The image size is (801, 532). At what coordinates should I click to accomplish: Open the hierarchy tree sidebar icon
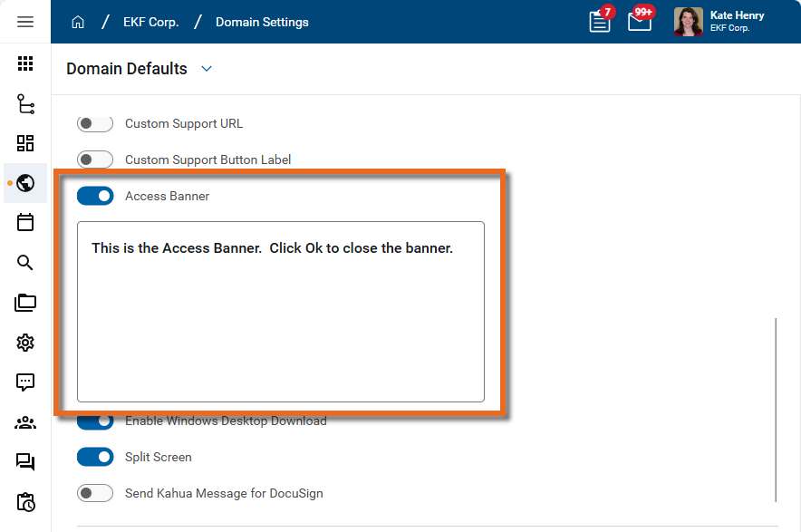25,104
